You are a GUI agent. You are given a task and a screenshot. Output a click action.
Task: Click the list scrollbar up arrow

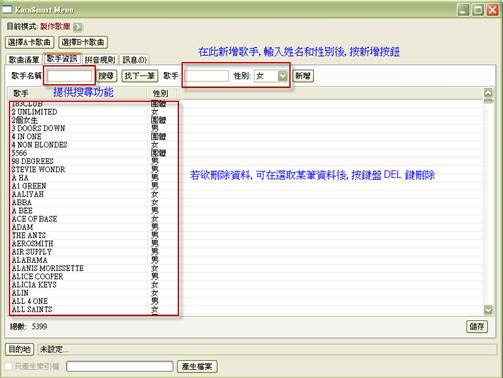click(488, 93)
